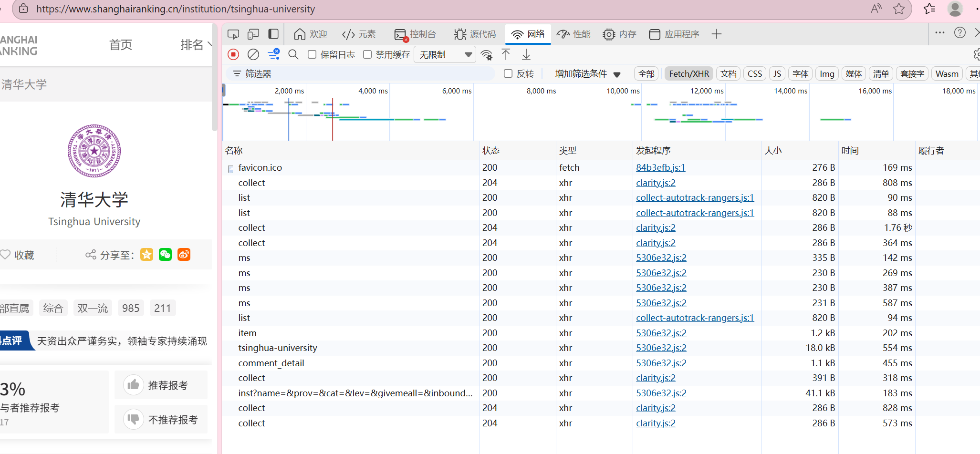Sort by the 时间 column header
This screenshot has width=980, height=454.
pos(876,151)
